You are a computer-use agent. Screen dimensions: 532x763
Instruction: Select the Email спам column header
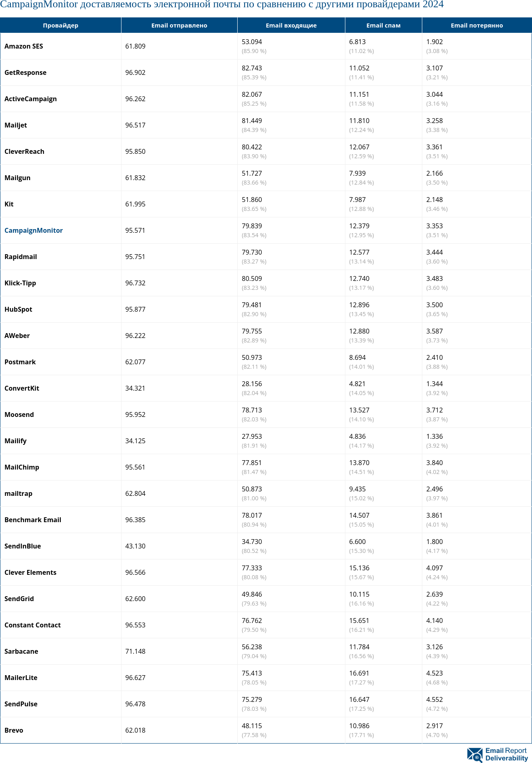[x=383, y=25]
